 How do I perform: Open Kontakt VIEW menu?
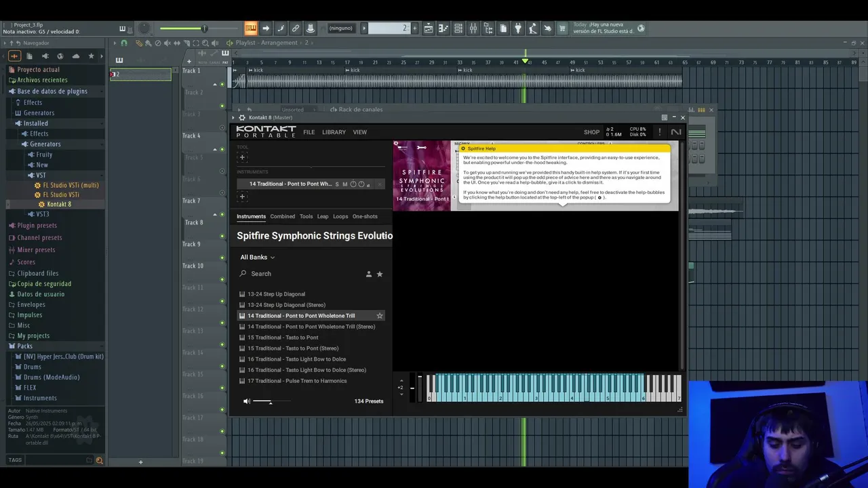point(360,132)
